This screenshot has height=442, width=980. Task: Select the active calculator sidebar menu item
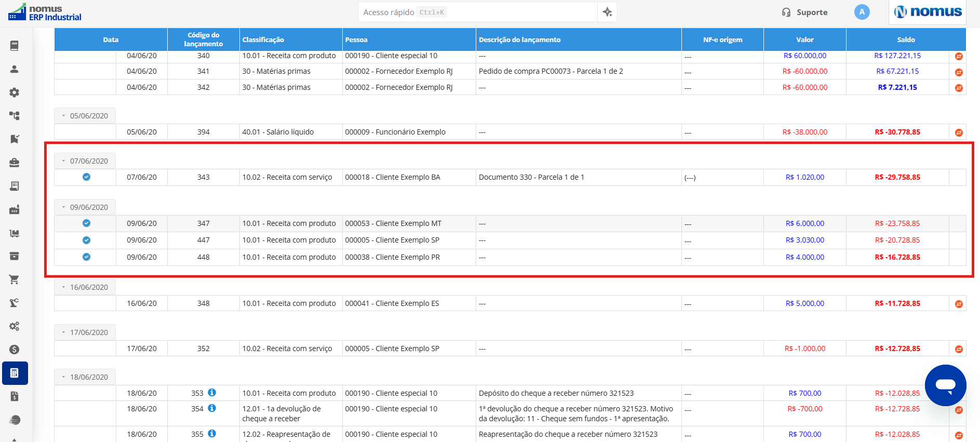click(15, 373)
